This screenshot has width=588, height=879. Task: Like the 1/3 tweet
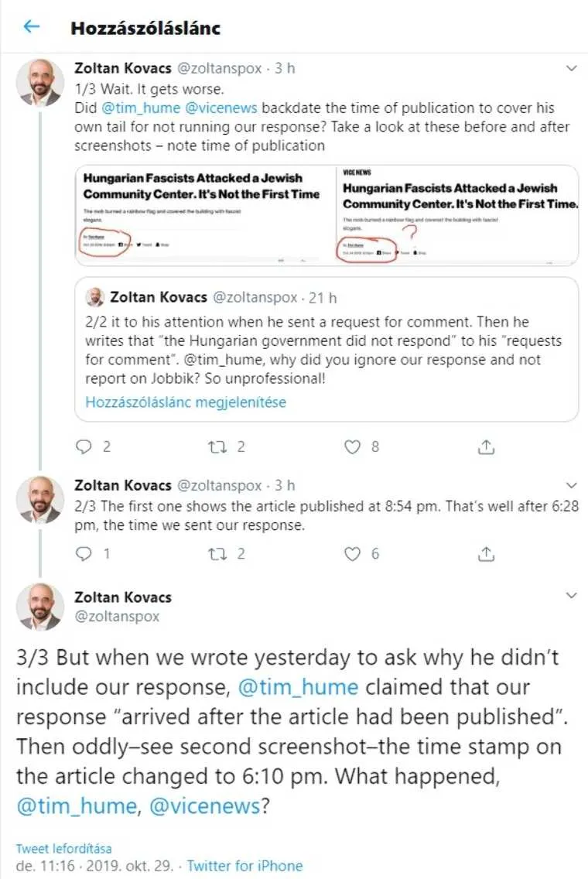[354, 446]
